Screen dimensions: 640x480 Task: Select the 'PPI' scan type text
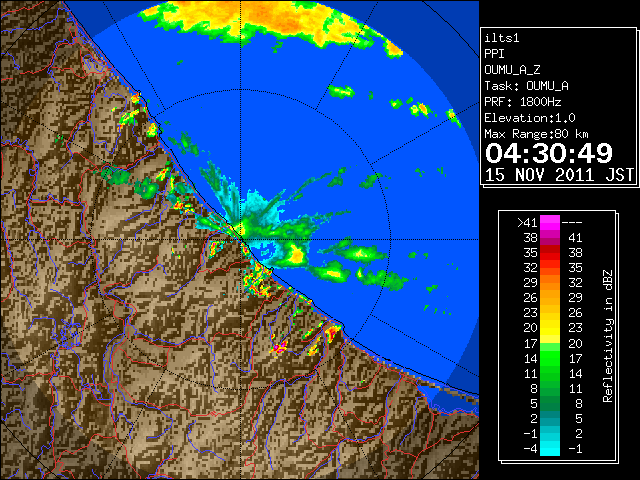coord(494,54)
